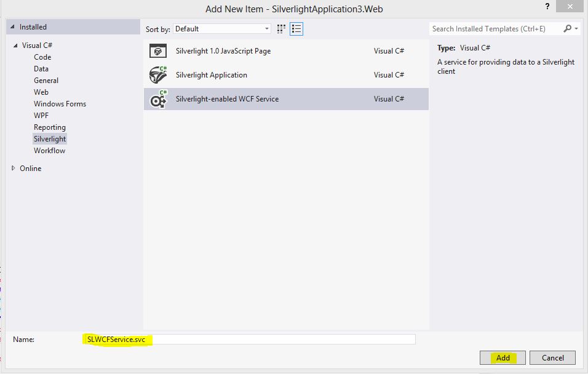Click the Add button
588x374 pixels.
[503, 357]
